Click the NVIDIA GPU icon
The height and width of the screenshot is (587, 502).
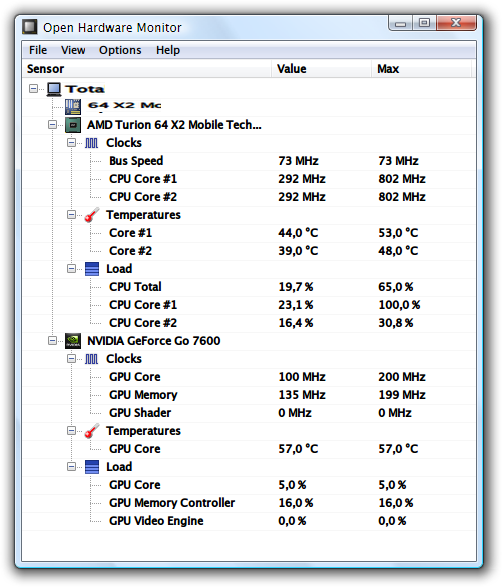(x=73, y=341)
